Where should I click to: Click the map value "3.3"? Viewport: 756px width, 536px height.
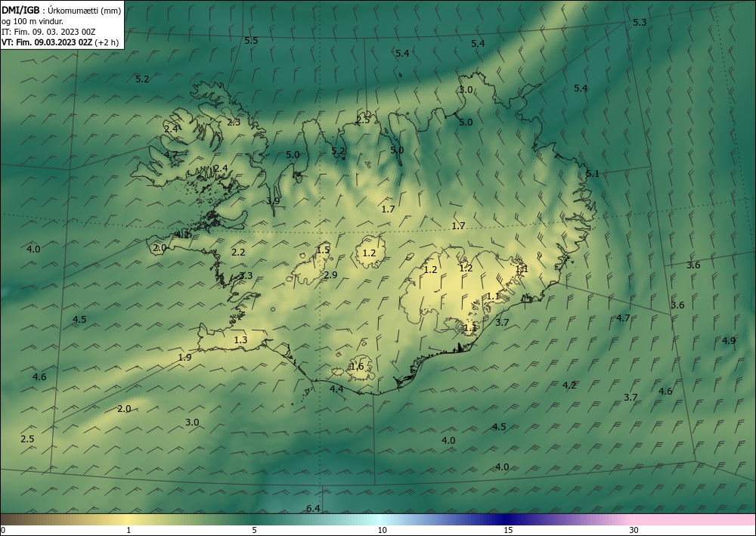point(246,276)
